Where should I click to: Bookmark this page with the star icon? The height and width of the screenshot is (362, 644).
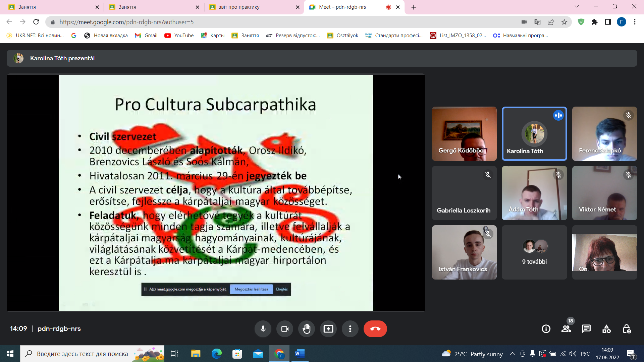(564, 22)
